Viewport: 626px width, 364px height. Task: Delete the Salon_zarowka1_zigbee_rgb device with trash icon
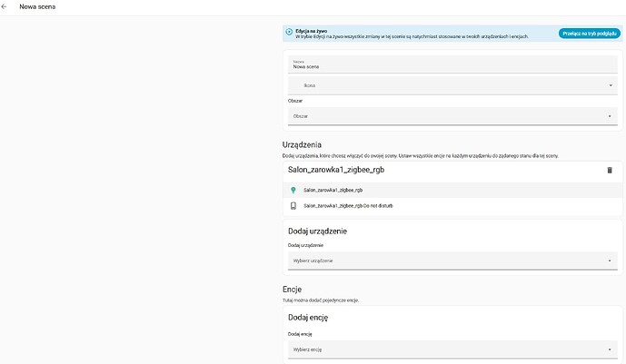click(610, 170)
